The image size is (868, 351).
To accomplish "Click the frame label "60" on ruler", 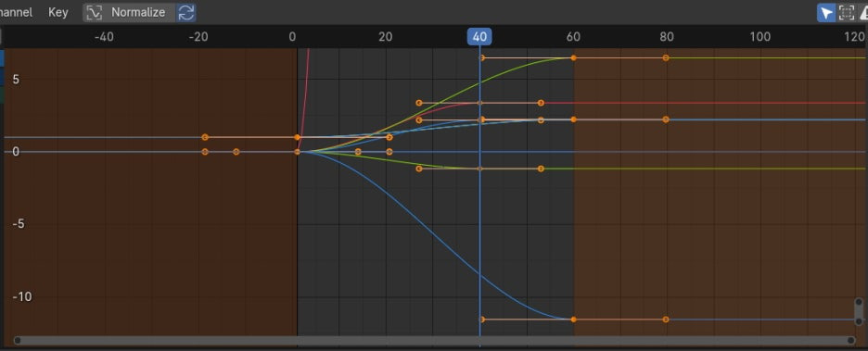I will click(x=573, y=37).
